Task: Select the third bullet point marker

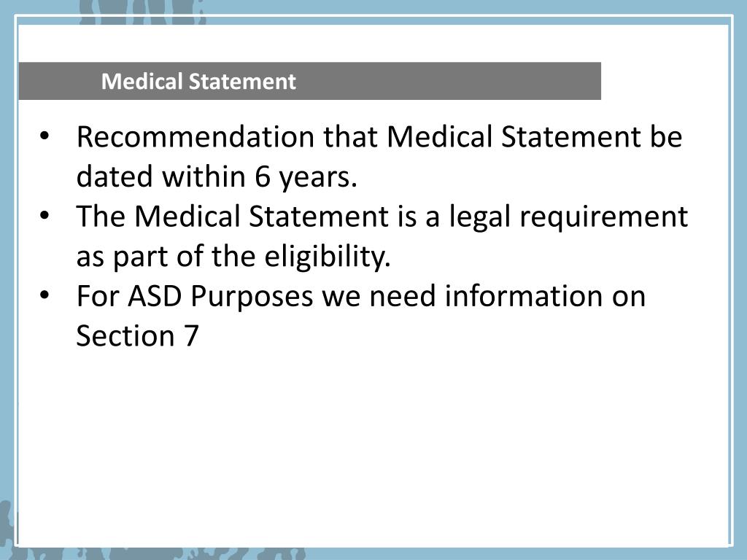Action: pyautogui.click(x=45, y=297)
